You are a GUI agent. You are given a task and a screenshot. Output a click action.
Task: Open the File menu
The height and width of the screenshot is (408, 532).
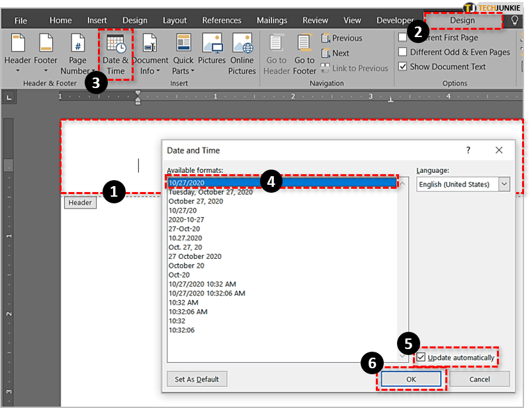tap(21, 21)
